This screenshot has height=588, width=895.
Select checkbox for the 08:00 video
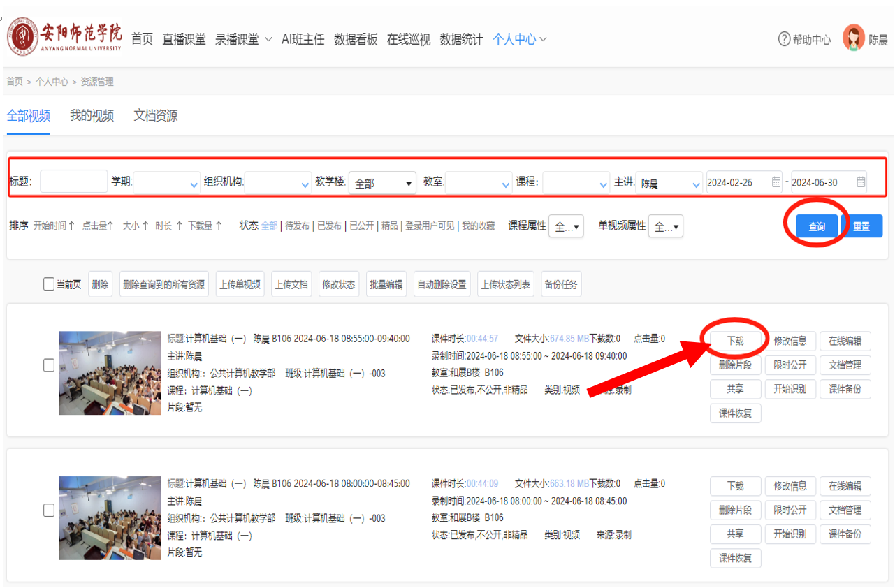pyautogui.click(x=49, y=510)
